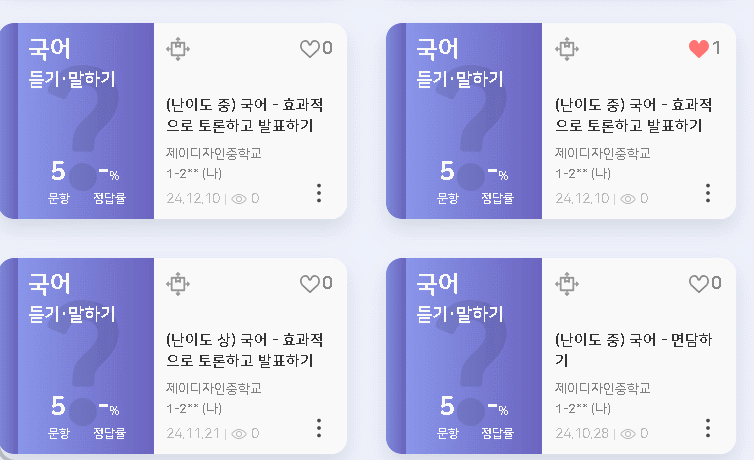Click move icon on 24.12.10 card with 0 likes
The image size is (754, 460).
pyautogui.click(x=178, y=49)
